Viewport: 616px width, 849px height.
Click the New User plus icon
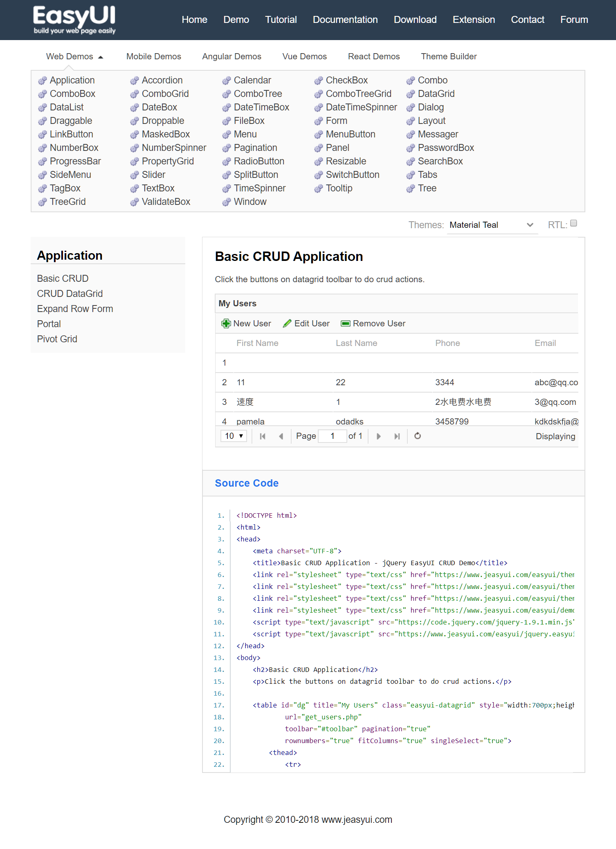(225, 323)
